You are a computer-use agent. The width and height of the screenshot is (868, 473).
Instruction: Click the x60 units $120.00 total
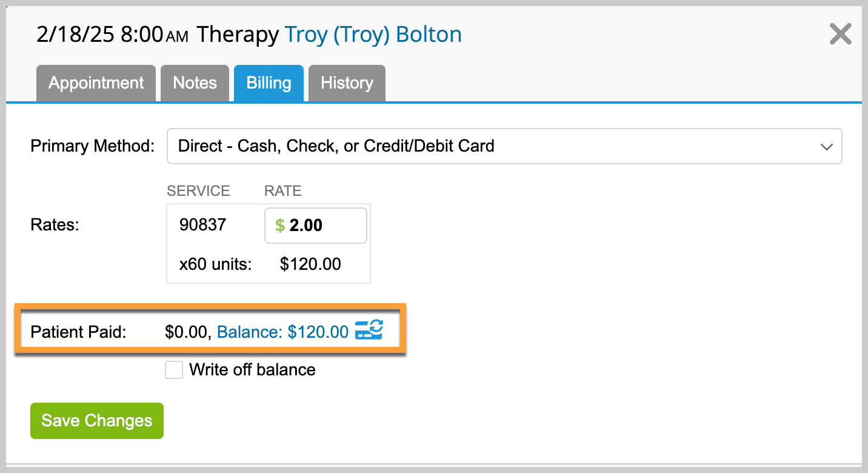[310, 264]
